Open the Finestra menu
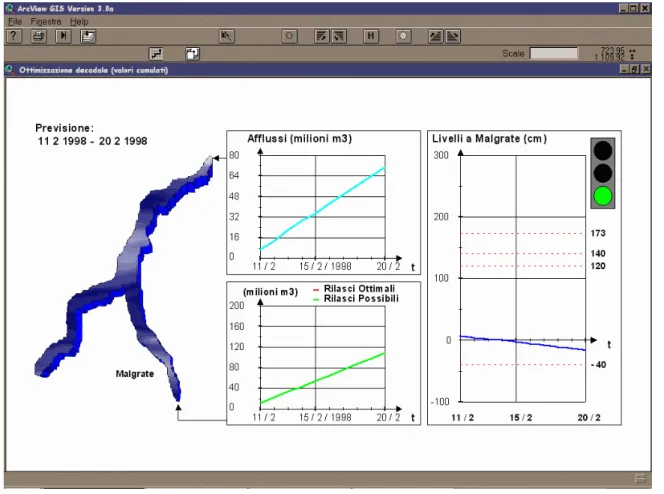The image size is (664, 494). tap(46, 21)
